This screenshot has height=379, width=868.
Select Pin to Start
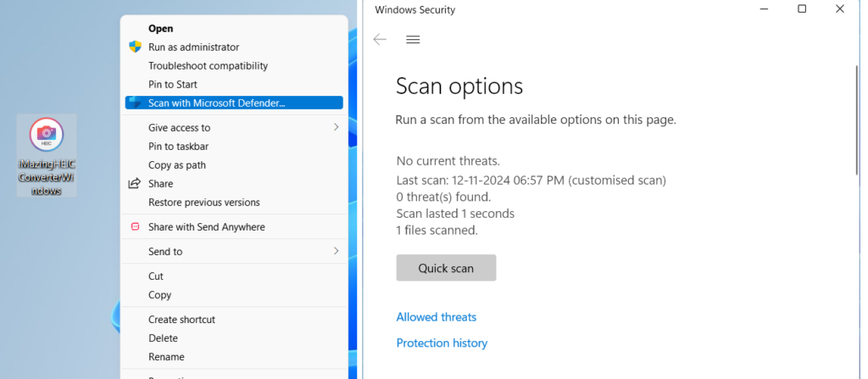coord(173,85)
